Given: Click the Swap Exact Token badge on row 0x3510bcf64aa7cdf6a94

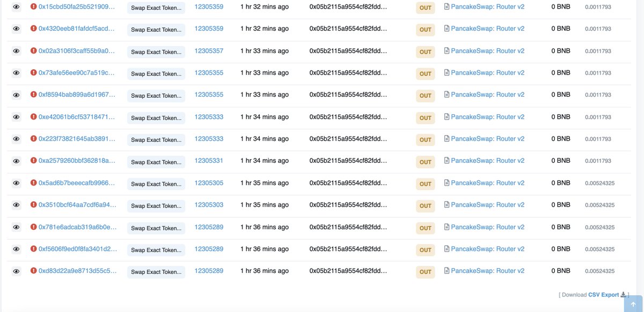Looking at the screenshot, I should (x=155, y=206).
